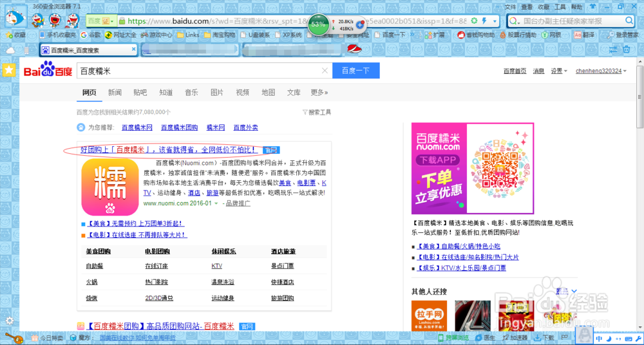Click the 53% memory accelerator ball
This screenshot has width=644, height=345.
coord(318,24)
